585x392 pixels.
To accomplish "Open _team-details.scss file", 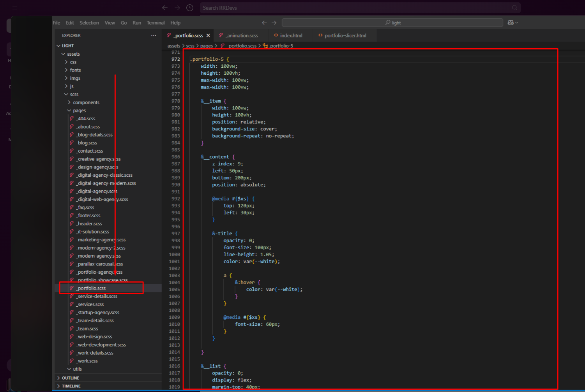I will point(95,321).
